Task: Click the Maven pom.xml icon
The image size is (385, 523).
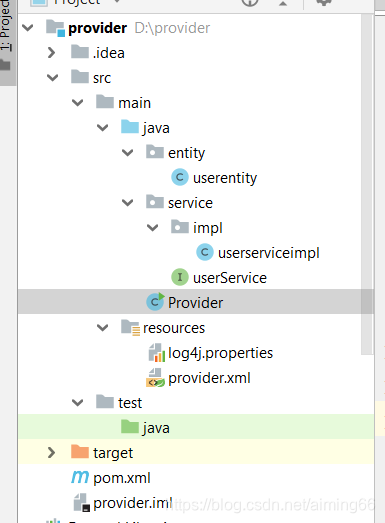Action: point(80,477)
